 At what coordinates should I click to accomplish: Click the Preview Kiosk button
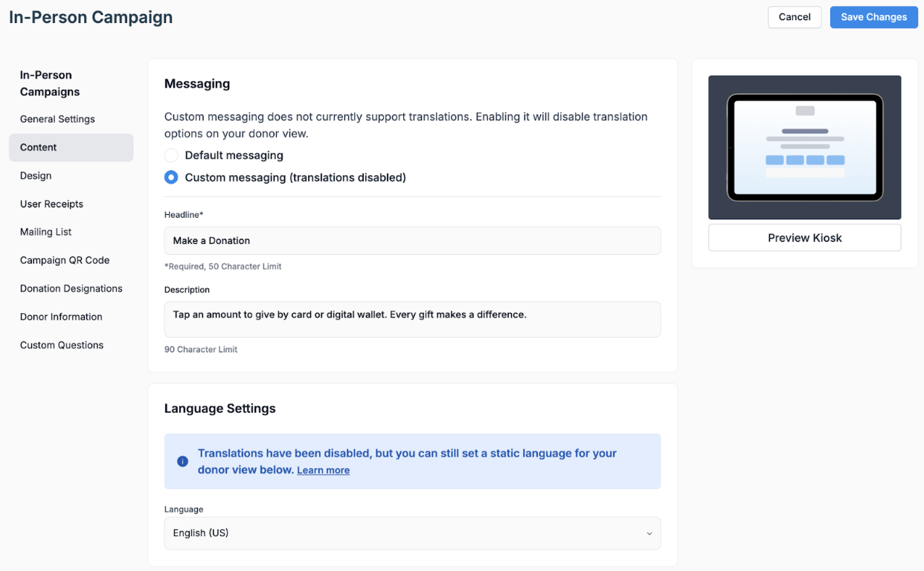pyautogui.click(x=804, y=238)
